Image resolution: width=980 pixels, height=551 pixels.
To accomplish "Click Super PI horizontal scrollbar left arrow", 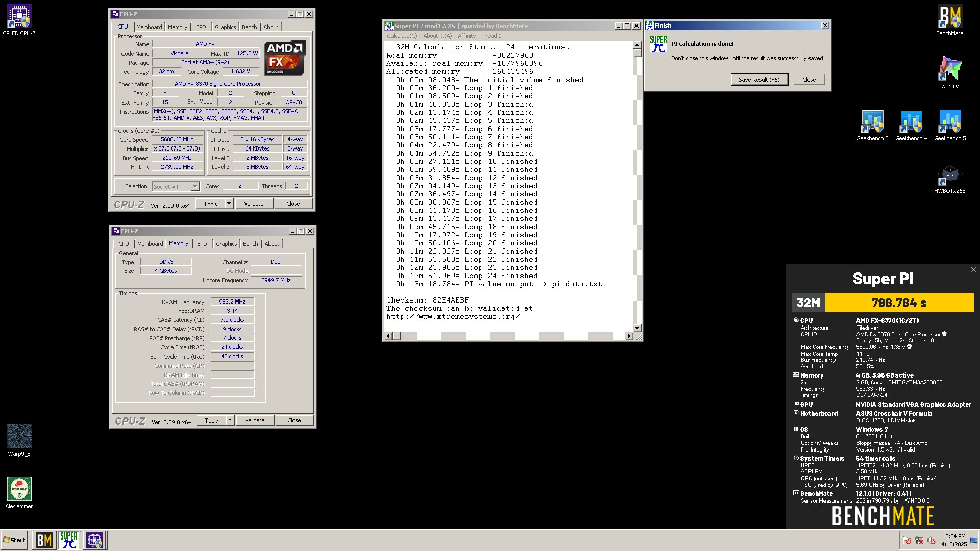I will 388,336.
